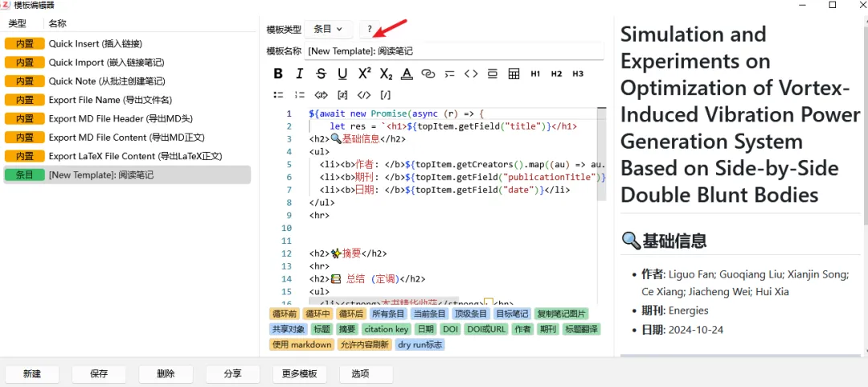
Task: Select Export File Name (导出文件名) template
Action: (x=127, y=100)
